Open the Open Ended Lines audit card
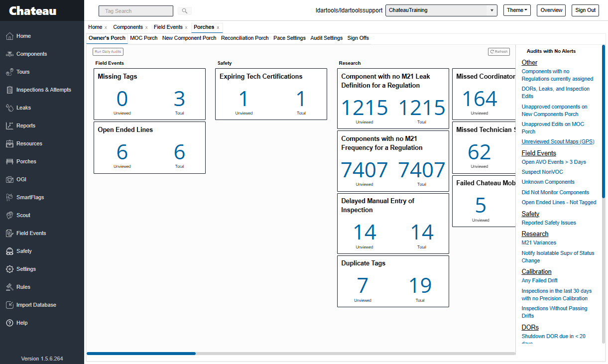The width and height of the screenshot is (608, 364). [149, 147]
